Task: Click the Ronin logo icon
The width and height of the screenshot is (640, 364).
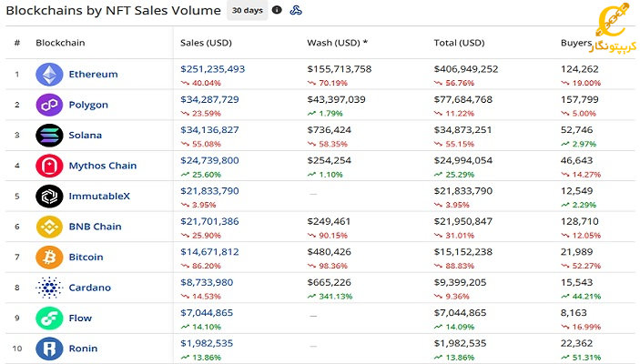Action: 49,349
